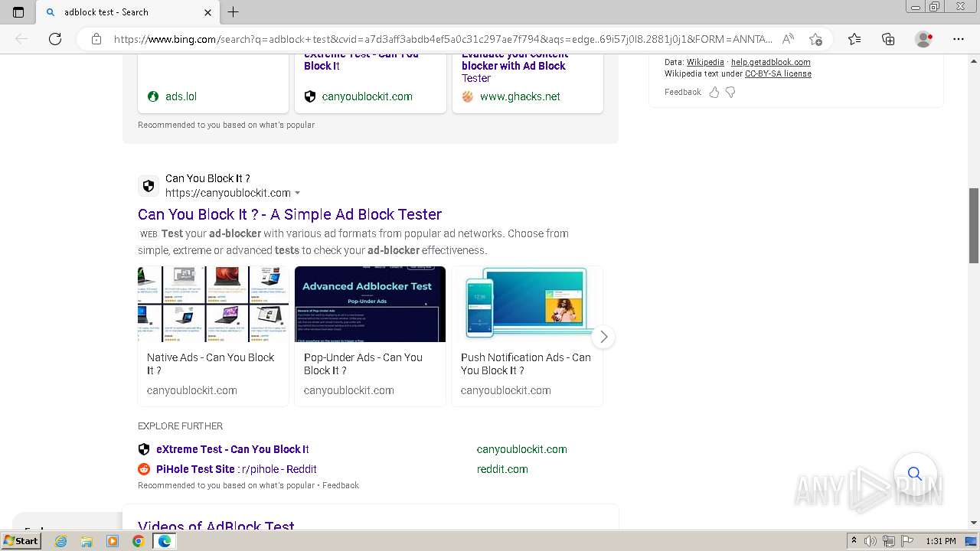Click the Can You Block It shield favicon

point(149,186)
